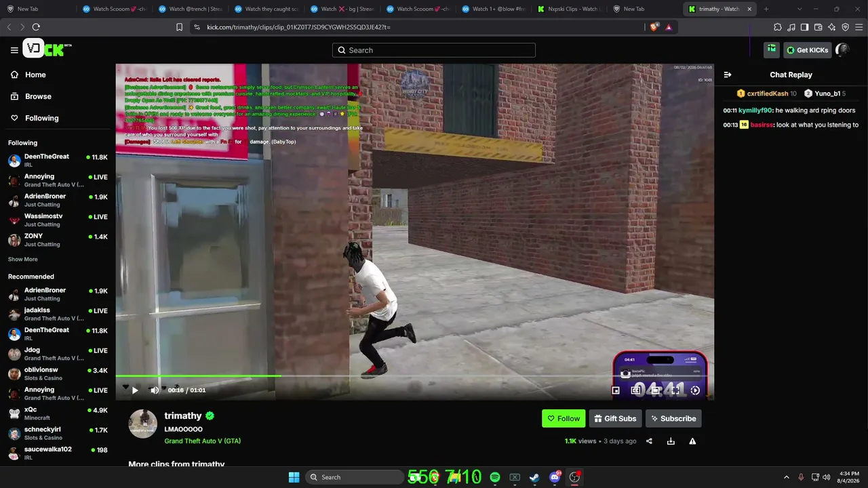Mute the clip volume
The image size is (868, 488).
155,390
